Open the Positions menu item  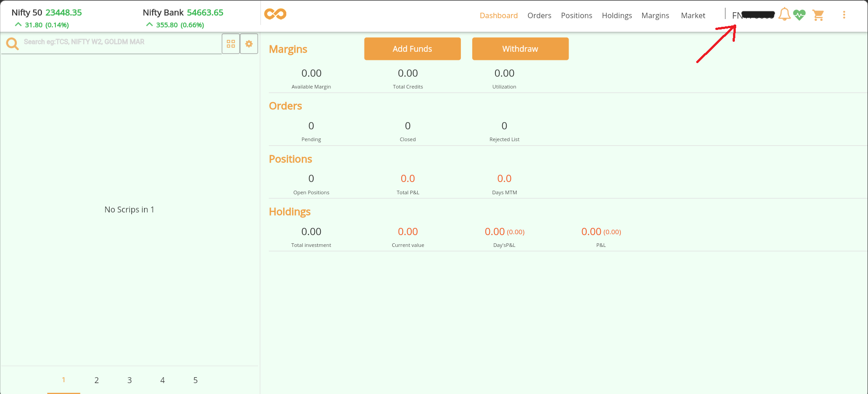(x=576, y=15)
